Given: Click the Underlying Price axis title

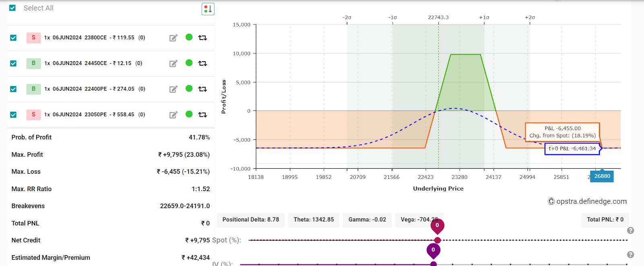Looking at the screenshot, I should 438,188.
